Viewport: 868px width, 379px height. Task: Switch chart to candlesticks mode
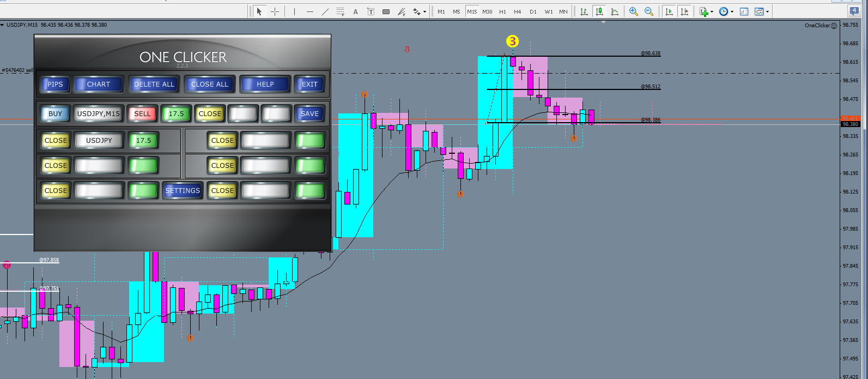pos(599,11)
